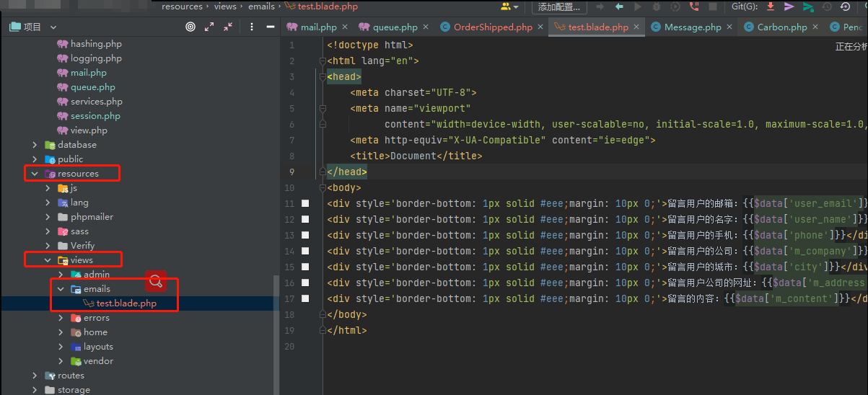Click the elephant icon of hashing.php
The width and height of the screenshot is (868, 395).
point(63,44)
